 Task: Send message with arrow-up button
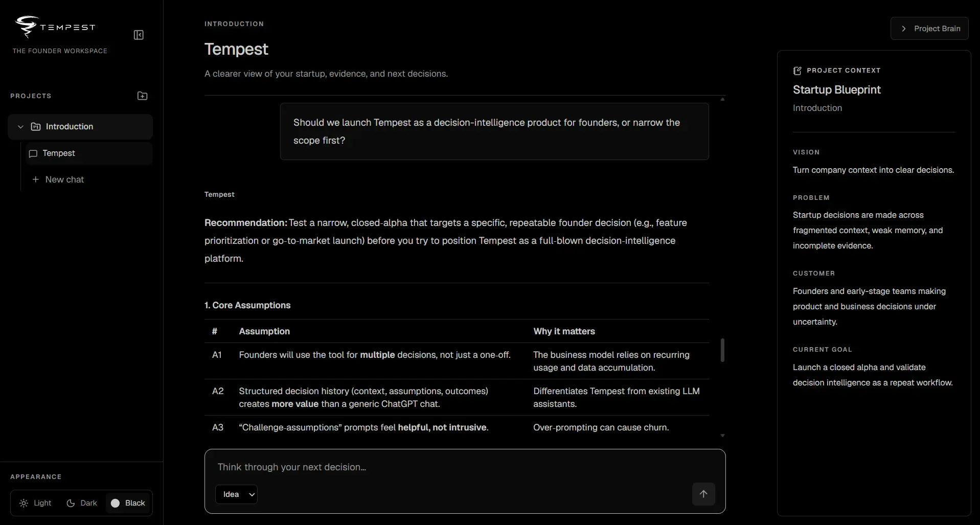point(703,494)
